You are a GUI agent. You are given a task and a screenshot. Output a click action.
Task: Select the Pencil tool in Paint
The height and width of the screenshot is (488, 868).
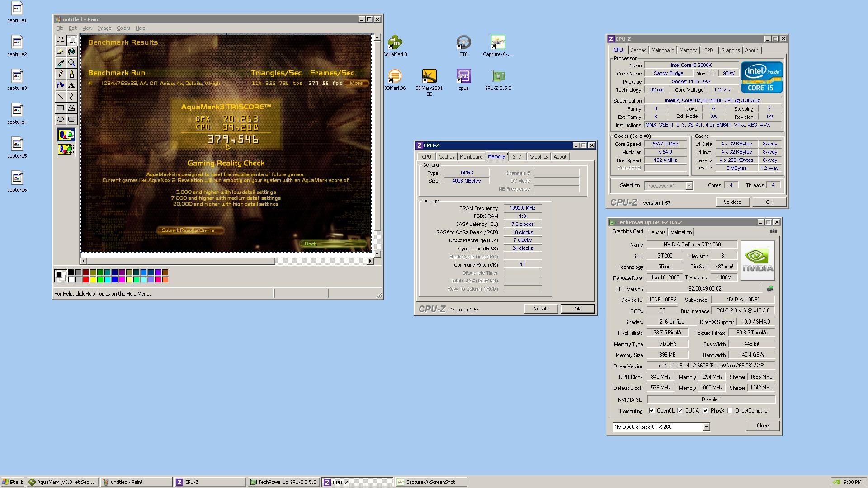[x=60, y=74]
